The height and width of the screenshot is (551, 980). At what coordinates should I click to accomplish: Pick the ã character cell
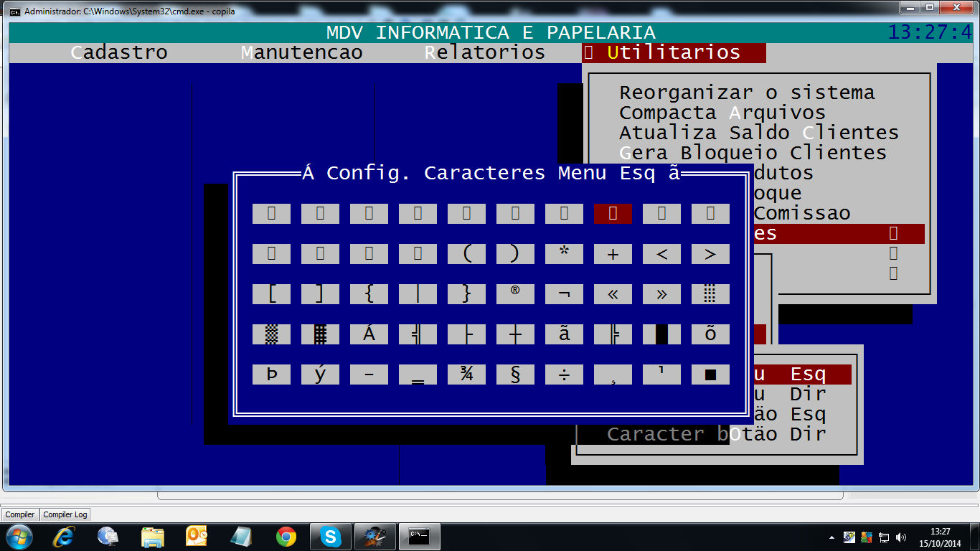pos(564,334)
